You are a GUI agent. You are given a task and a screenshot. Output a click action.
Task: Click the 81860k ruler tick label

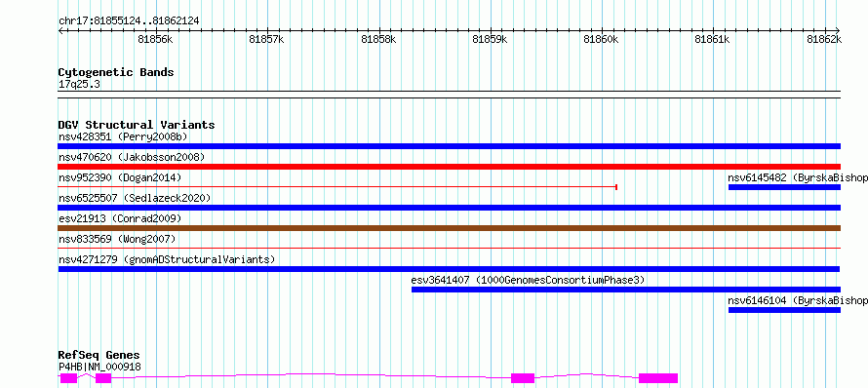[602, 39]
